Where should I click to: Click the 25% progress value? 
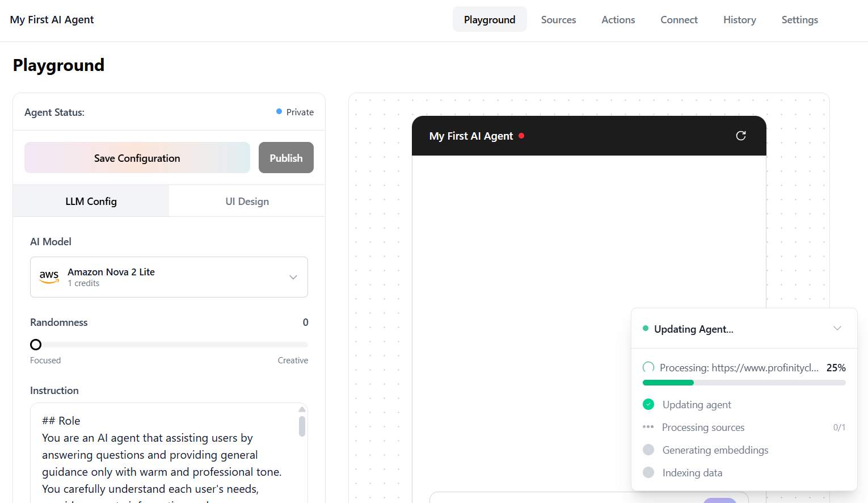coord(836,367)
